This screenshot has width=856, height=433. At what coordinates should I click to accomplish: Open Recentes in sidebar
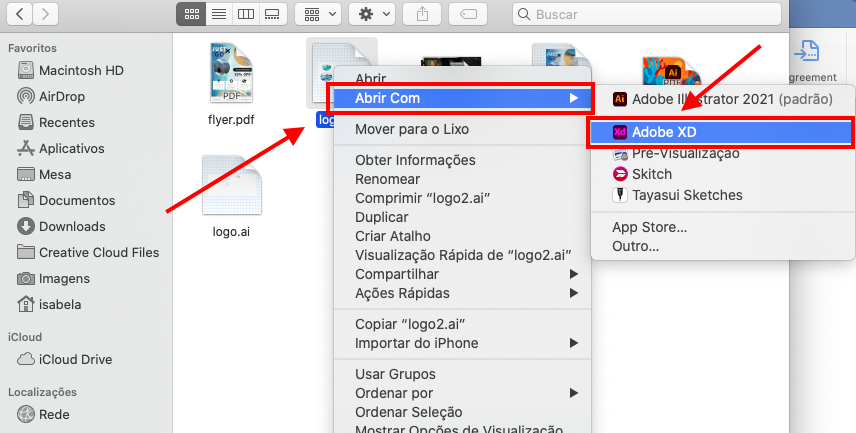coord(56,122)
